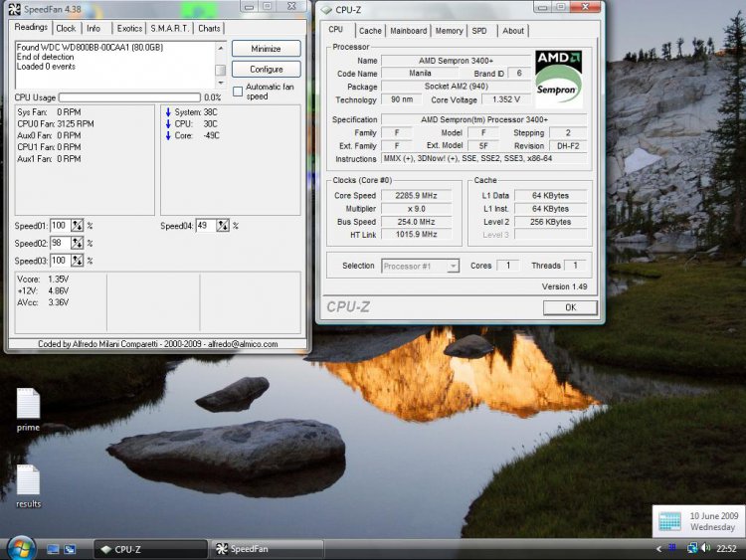Image resolution: width=746 pixels, height=560 pixels.
Task: Click the Core Speed 2285.9 MHz value
Action: pyautogui.click(x=417, y=196)
